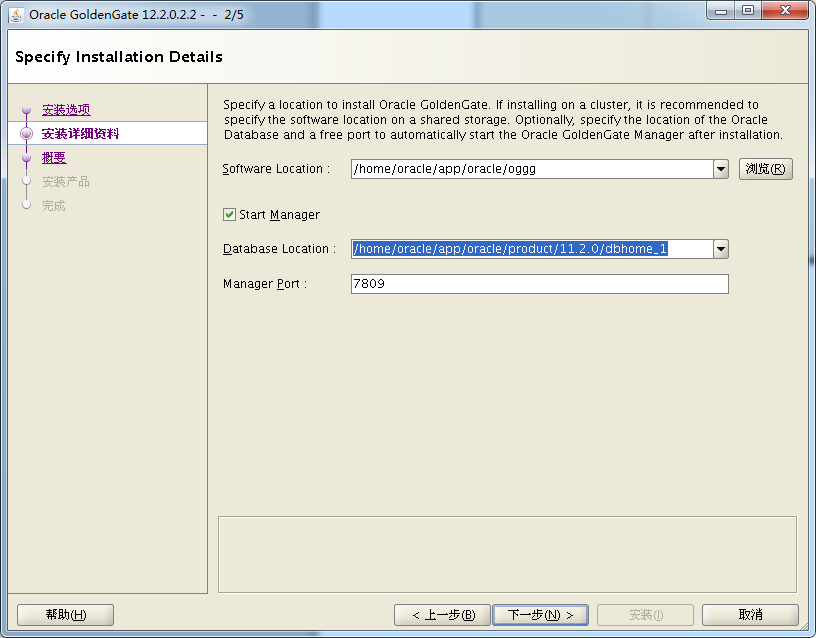The height and width of the screenshot is (638, 816).
Task: Click the Specify Installation Details heading
Action: pyautogui.click(x=119, y=57)
